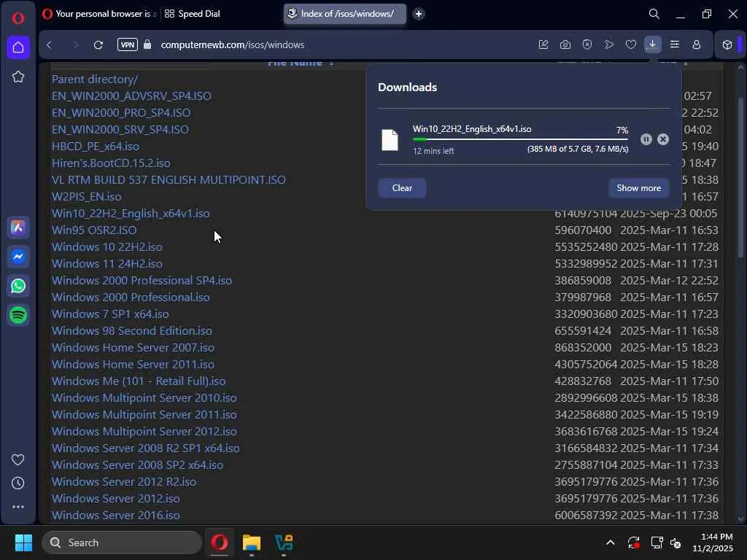Open the Parent directory link

[x=95, y=79]
